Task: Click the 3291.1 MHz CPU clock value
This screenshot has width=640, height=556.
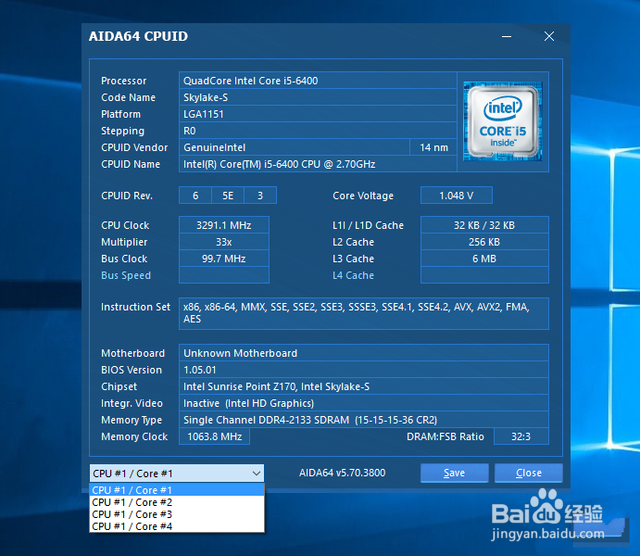Action: click(224, 225)
